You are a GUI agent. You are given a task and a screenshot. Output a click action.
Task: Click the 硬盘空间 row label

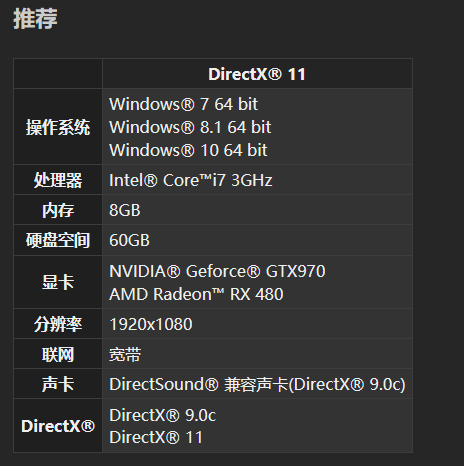[x=58, y=240]
